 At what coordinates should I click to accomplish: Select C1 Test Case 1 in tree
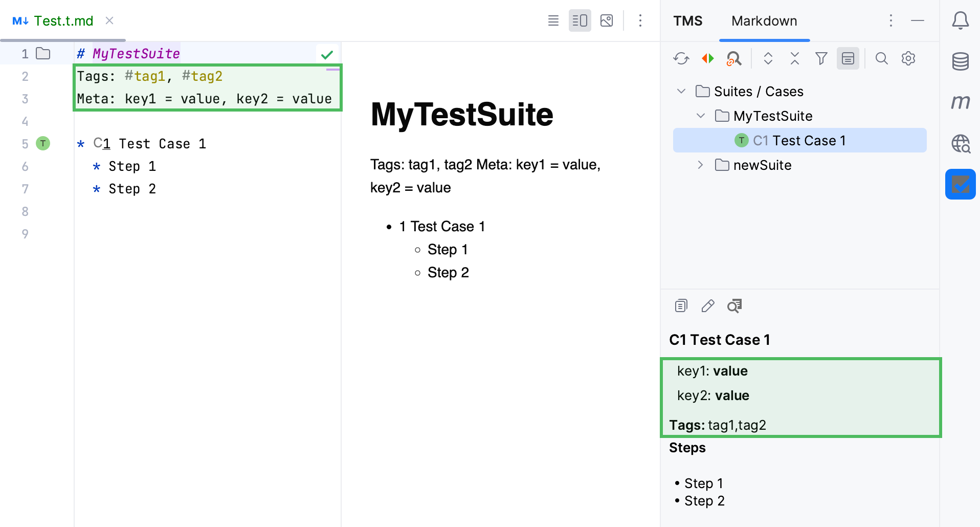click(799, 140)
